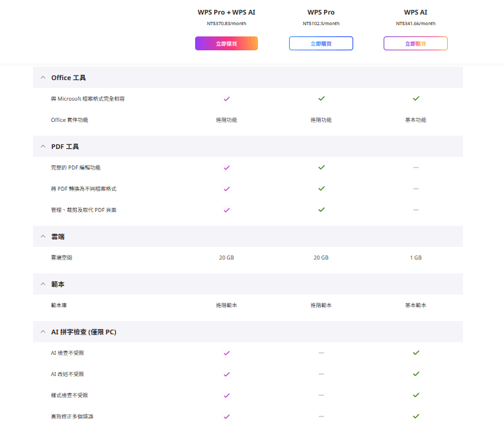Click 立即購買 under WPS AI plan
504x431 pixels.
(415, 44)
